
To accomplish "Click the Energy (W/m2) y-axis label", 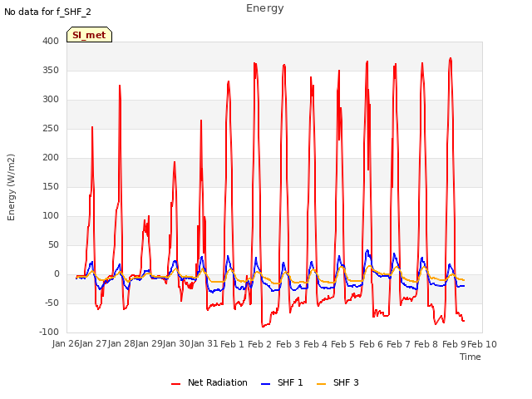I will 11,187.
